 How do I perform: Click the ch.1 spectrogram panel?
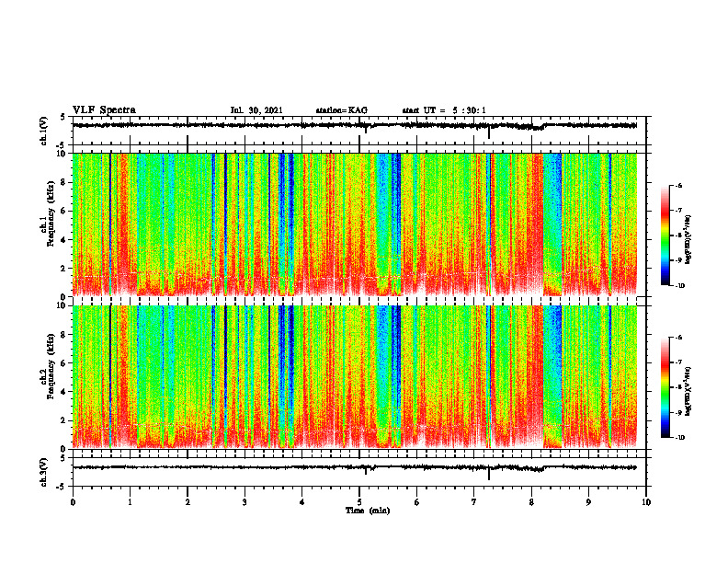tap(355, 224)
